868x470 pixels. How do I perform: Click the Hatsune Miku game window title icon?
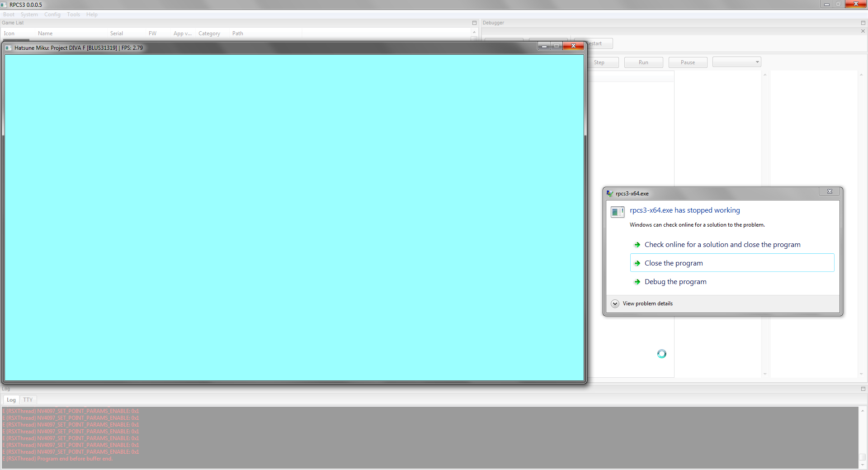pos(9,47)
